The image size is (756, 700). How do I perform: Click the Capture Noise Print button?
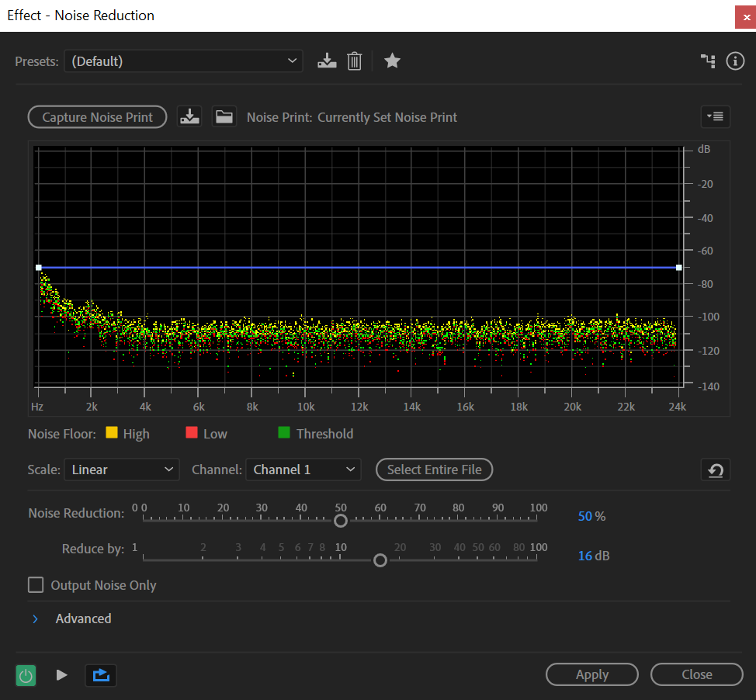coord(98,117)
